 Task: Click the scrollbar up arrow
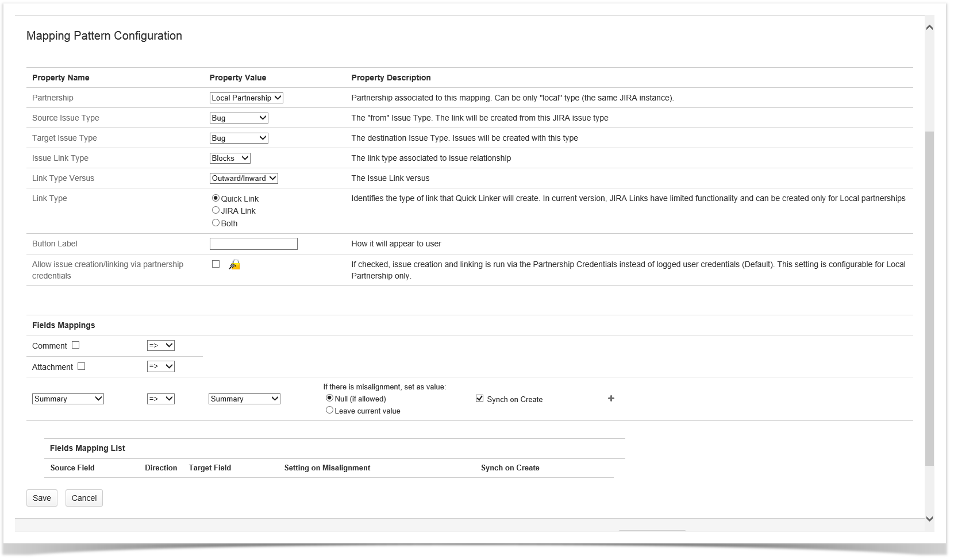pos(929,28)
